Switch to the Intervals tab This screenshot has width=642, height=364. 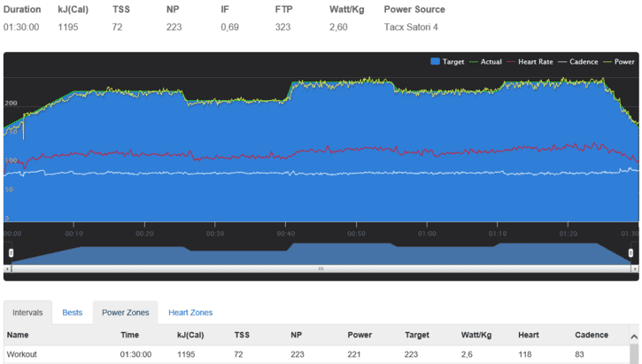(x=27, y=313)
